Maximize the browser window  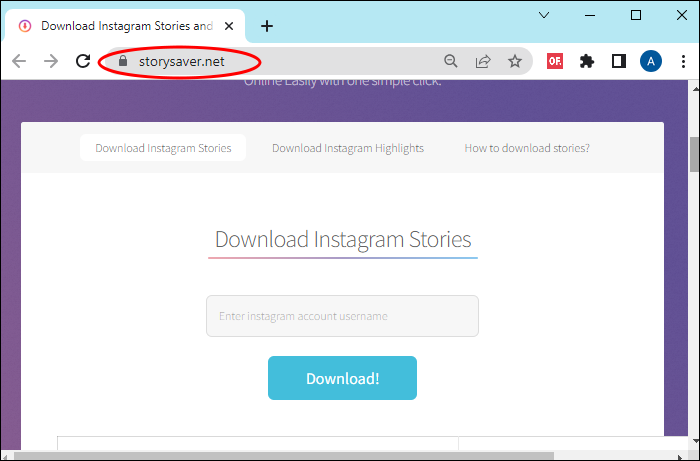click(636, 15)
